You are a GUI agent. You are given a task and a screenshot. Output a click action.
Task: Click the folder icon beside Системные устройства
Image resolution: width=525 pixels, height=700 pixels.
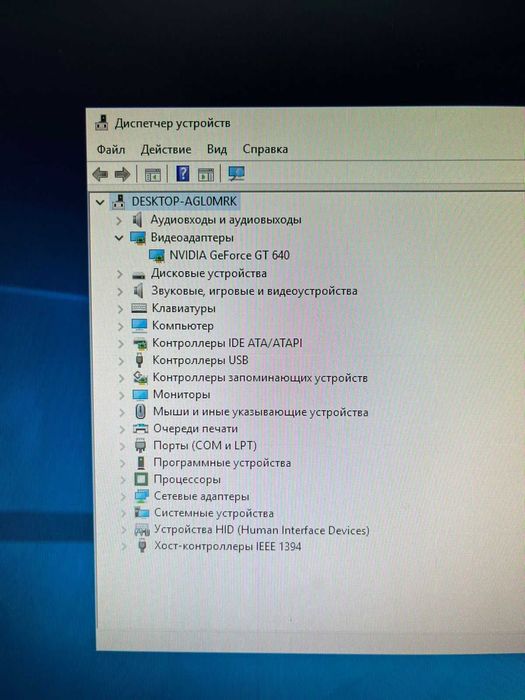click(142, 512)
